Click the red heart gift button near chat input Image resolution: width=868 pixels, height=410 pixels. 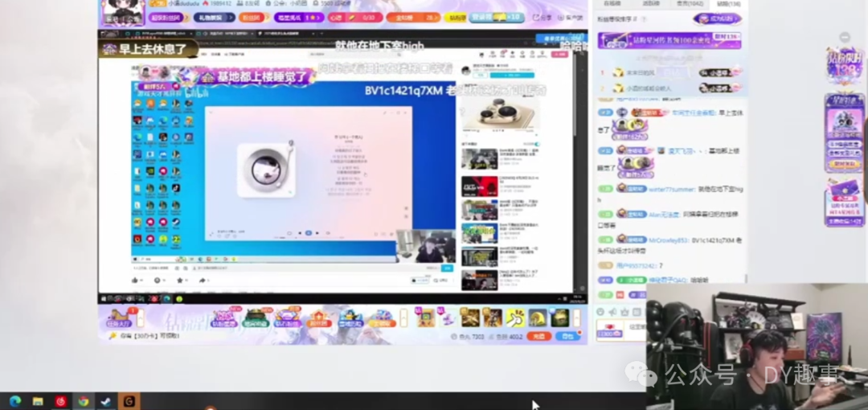611,330
